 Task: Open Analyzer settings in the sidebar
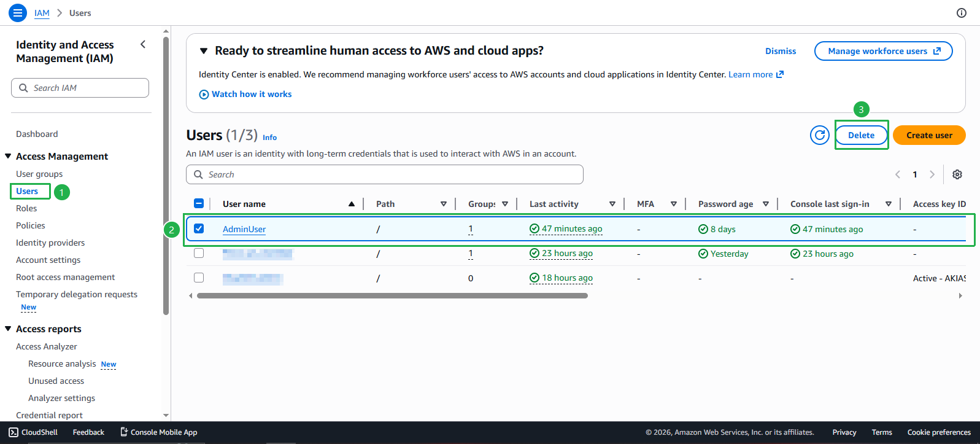(x=61, y=398)
